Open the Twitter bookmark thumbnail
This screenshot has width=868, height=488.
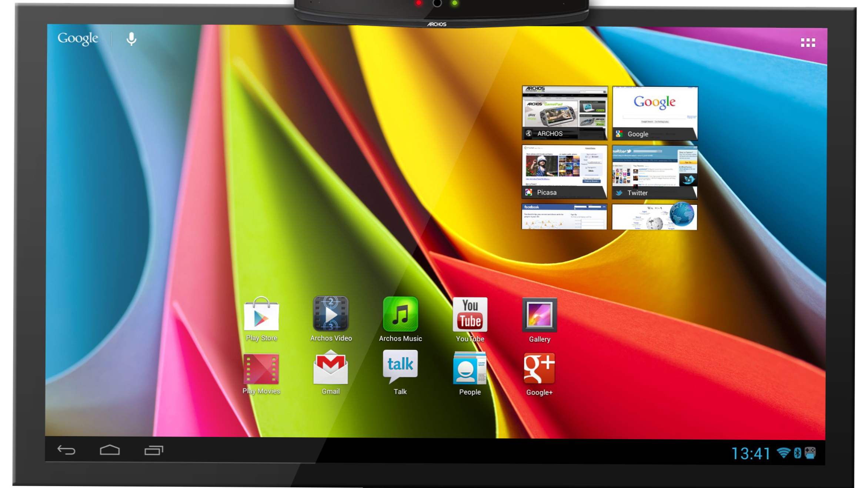tap(655, 172)
